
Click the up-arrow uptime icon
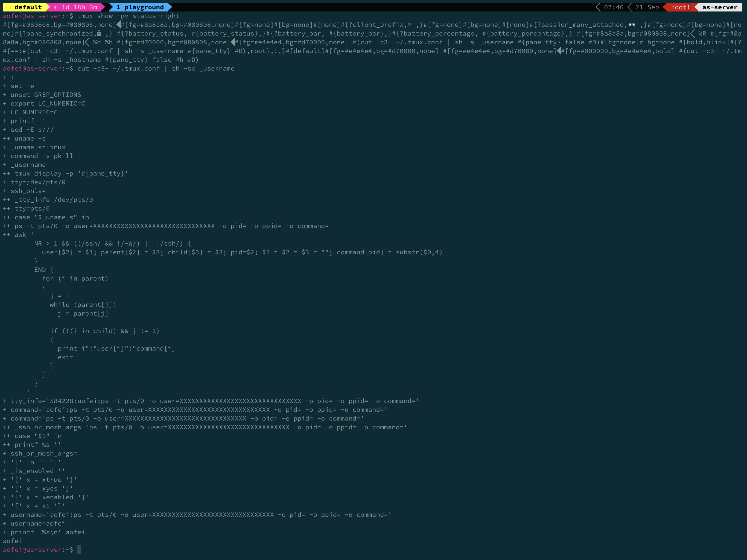[56, 7]
